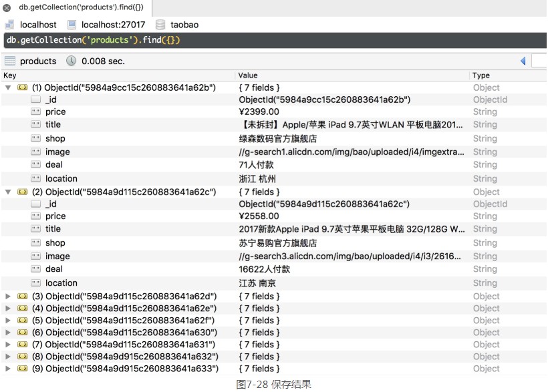Select location value 浙江 杭州
The height and width of the screenshot is (392, 548).
257,179
